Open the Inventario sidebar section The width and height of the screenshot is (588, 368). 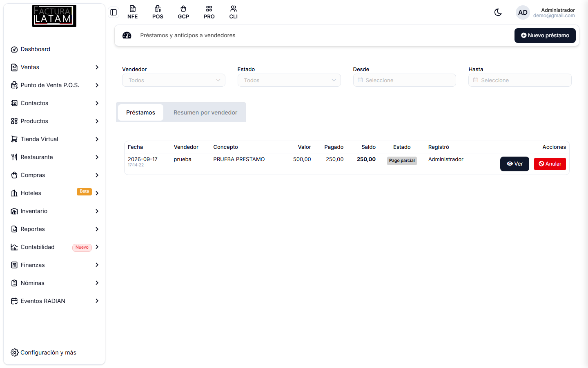click(54, 211)
